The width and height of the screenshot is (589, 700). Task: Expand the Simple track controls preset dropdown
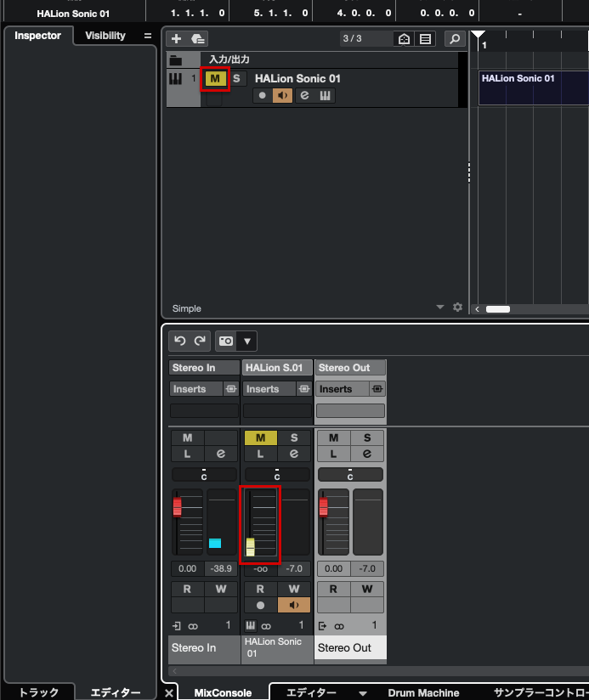pyautogui.click(x=440, y=308)
